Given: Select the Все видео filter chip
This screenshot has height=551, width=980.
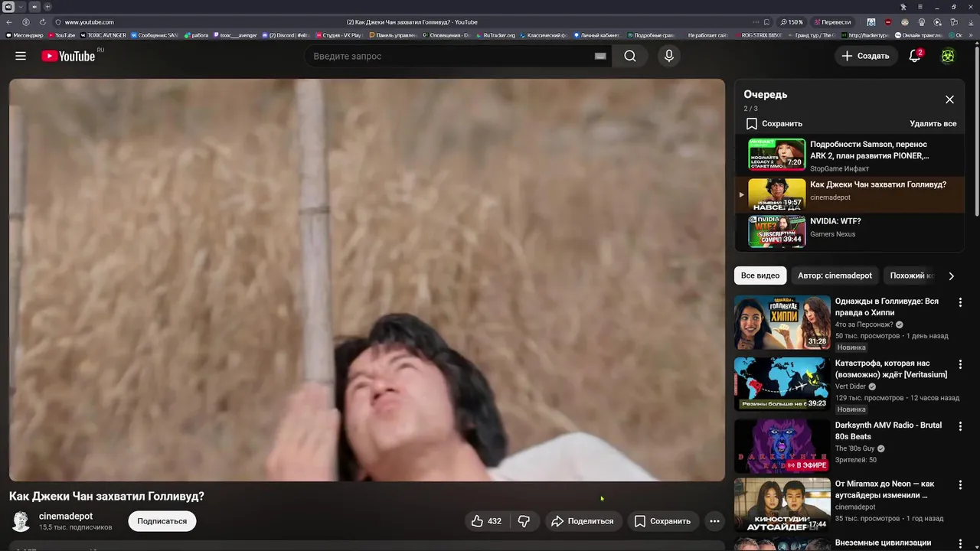Looking at the screenshot, I should click(x=760, y=275).
